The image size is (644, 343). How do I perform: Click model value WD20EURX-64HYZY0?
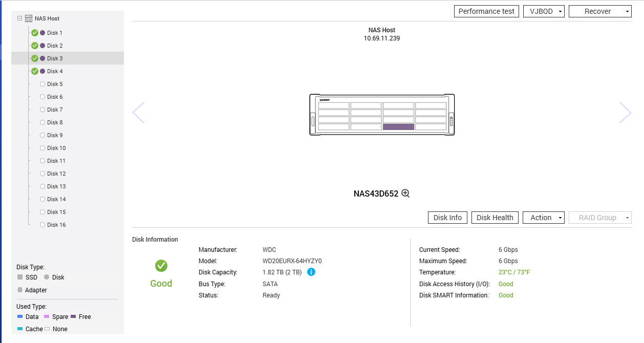pos(292,261)
